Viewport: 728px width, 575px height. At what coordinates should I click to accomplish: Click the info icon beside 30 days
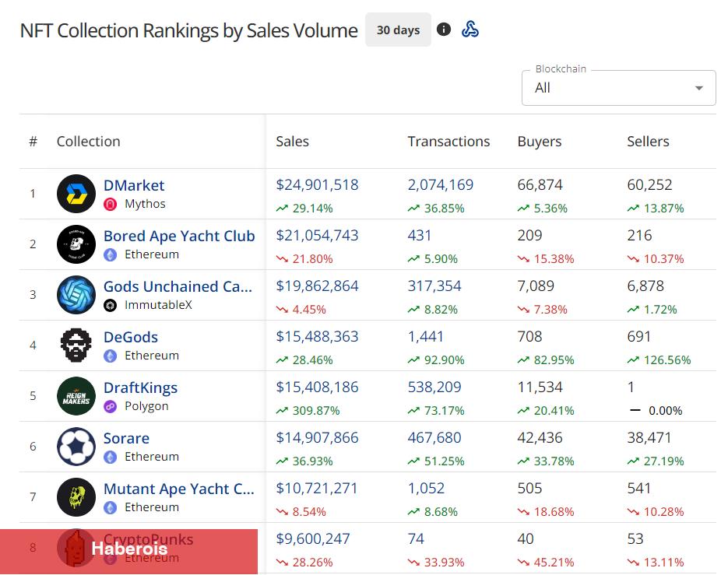(x=443, y=30)
